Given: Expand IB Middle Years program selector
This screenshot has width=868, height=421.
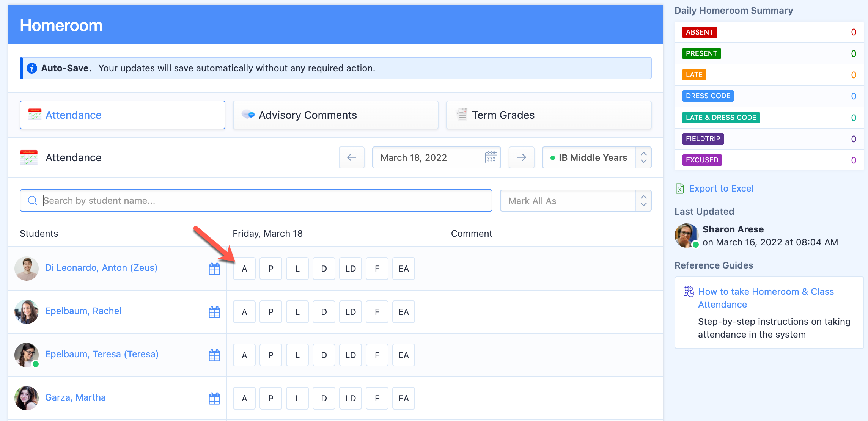Looking at the screenshot, I should pyautogui.click(x=596, y=157).
